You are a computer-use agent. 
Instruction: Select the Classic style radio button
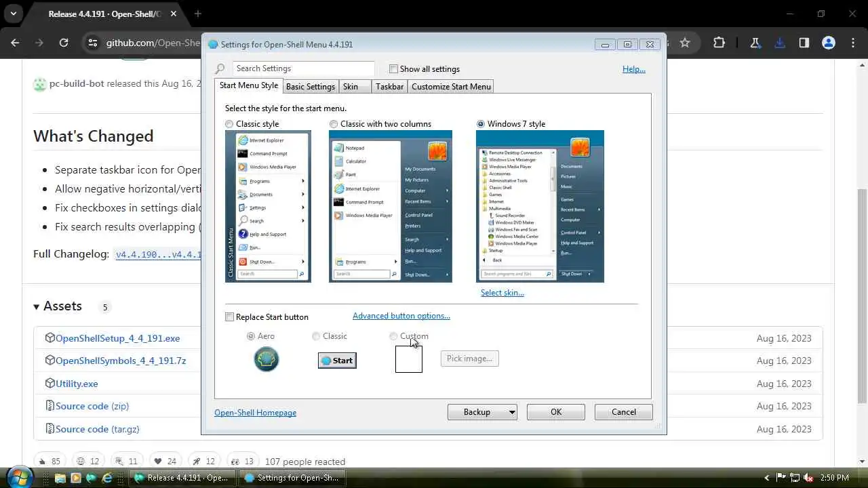pyautogui.click(x=229, y=124)
